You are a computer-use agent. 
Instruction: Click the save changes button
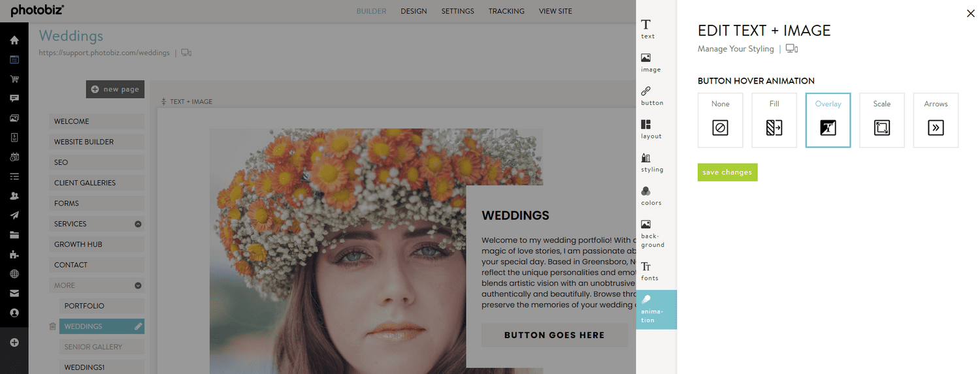[727, 172]
